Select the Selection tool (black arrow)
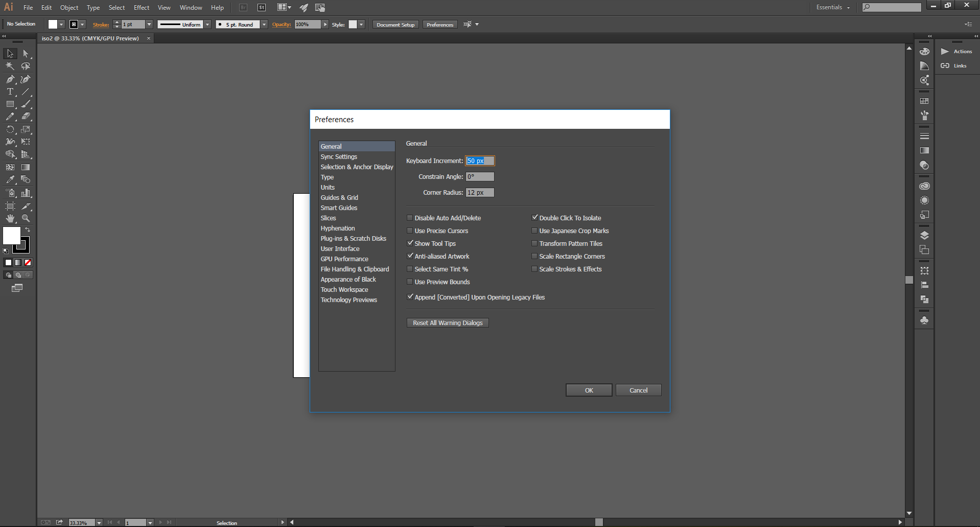 [10, 54]
